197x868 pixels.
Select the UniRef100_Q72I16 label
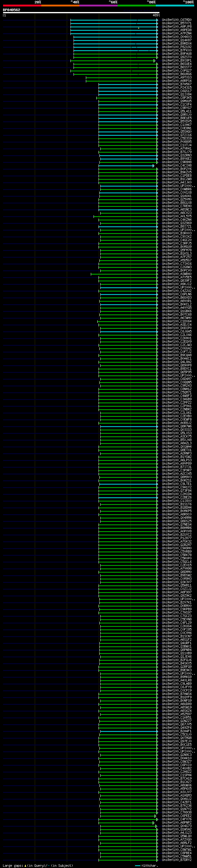tap(176, 135)
